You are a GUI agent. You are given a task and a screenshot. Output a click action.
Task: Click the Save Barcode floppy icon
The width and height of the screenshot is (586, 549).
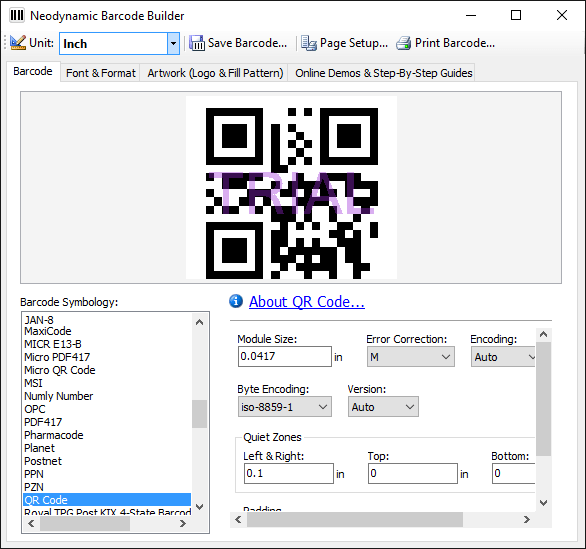pos(197,43)
